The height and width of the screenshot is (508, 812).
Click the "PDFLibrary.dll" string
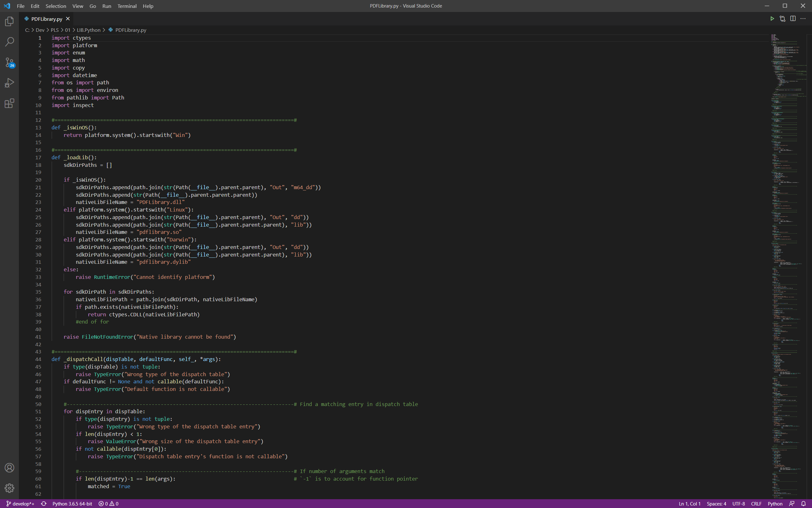[161, 202]
